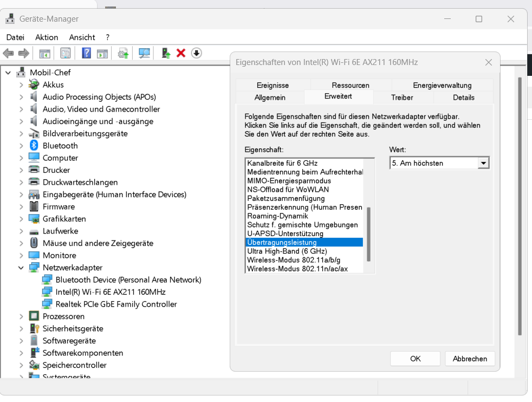Image resolution: width=532 pixels, height=402 pixels.
Task: Click the update driver toolbar icon
Action: click(x=123, y=53)
